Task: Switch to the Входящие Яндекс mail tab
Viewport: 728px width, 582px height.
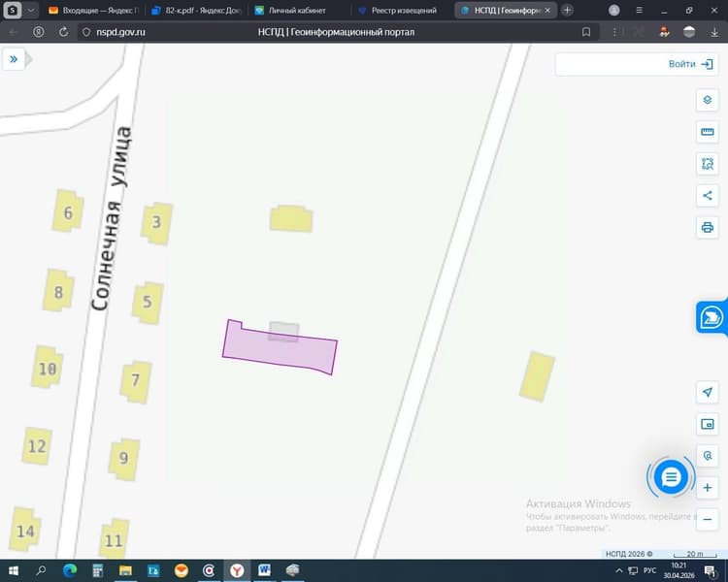Action: pyautogui.click(x=95, y=11)
